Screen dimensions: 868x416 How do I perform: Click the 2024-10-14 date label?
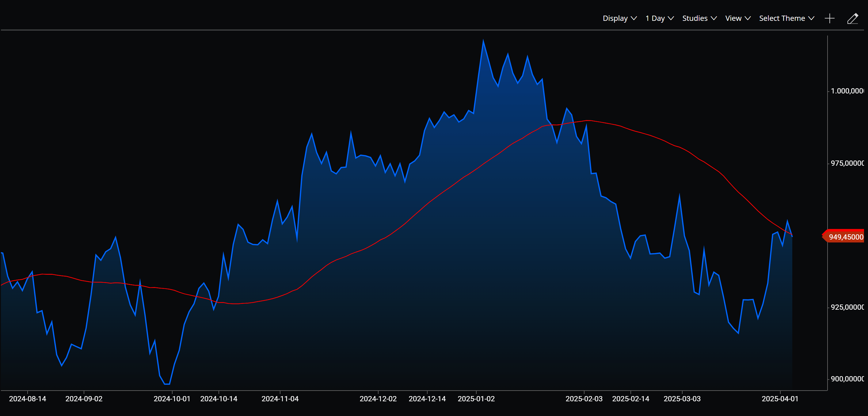(219, 399)
